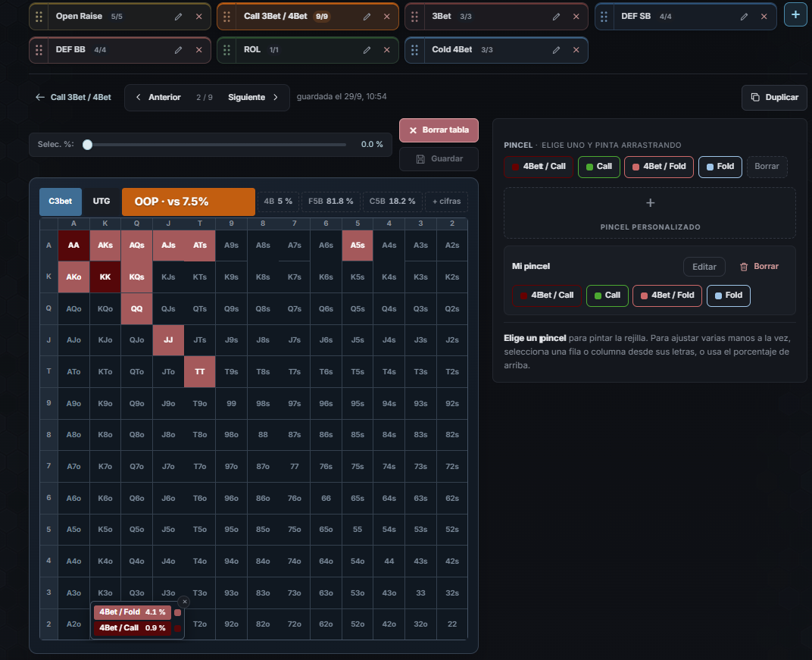Select the 4Bet / Call brush in Pincel
812x660 pixels.
tap(539, 167)
